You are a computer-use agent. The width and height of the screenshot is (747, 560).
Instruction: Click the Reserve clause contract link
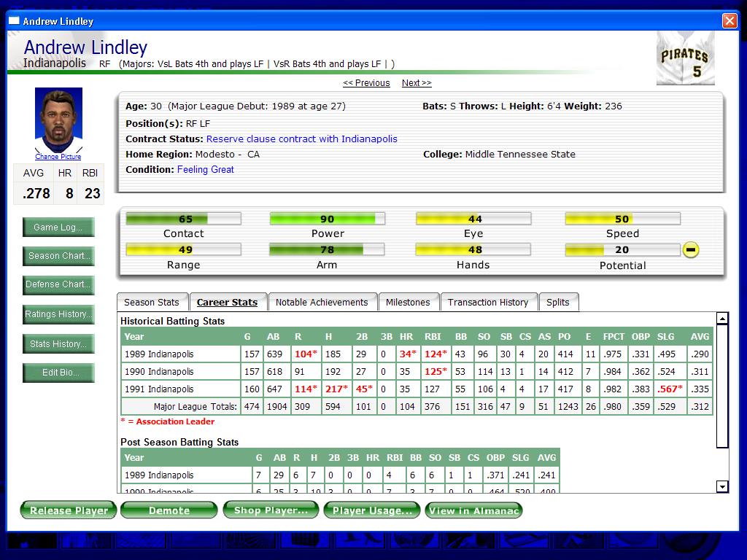tap(301, 139)
